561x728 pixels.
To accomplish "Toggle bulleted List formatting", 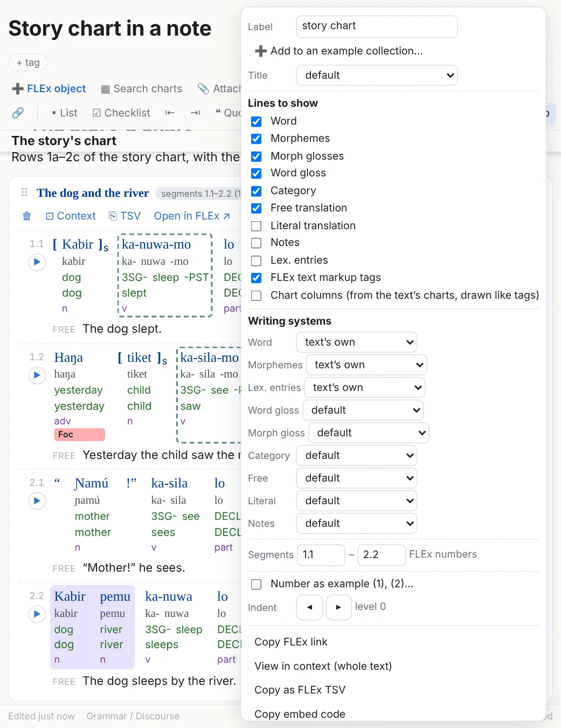I will click(64, 113).
